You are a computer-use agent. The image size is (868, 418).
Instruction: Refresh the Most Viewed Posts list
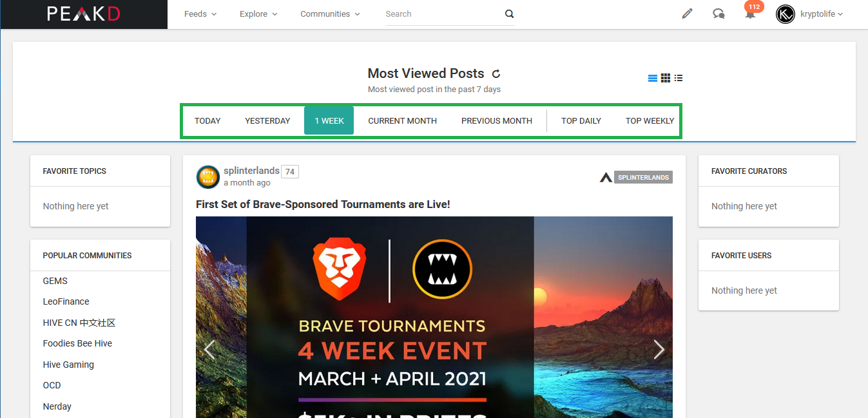tap(496, 73)
